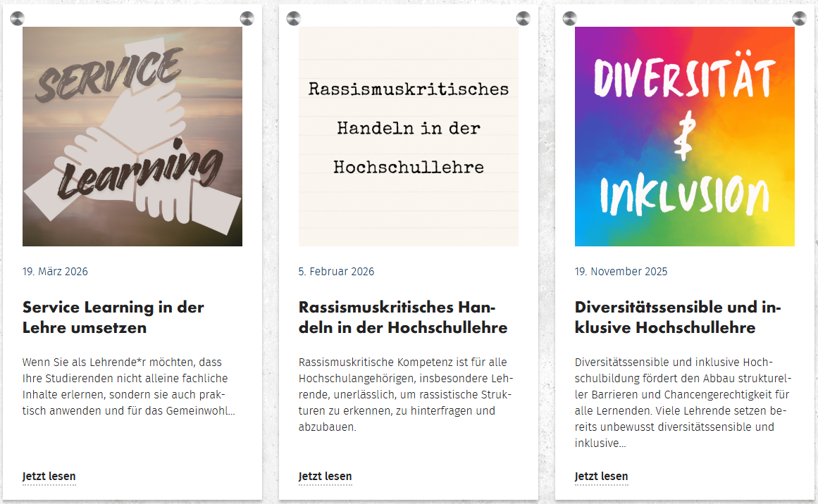Image resolution: width=818 pixels, height=504 pixels.
Task: Open the Diversität & Inklusion rainbow image
Action: [x=684, y=135]
